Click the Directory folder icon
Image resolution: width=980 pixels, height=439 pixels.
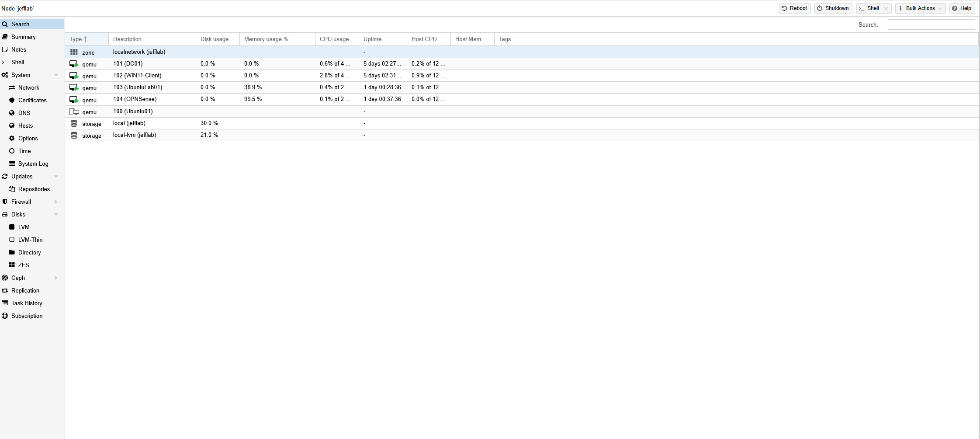click(12, 253)
